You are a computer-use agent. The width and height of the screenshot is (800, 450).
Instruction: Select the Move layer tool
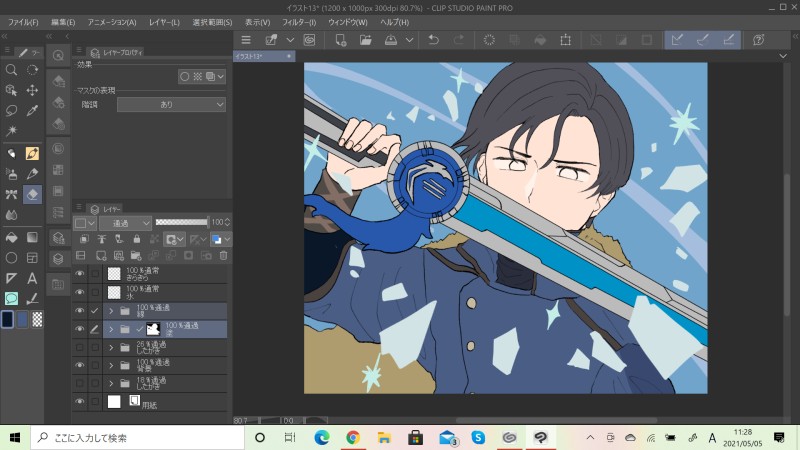click(32, 90)
